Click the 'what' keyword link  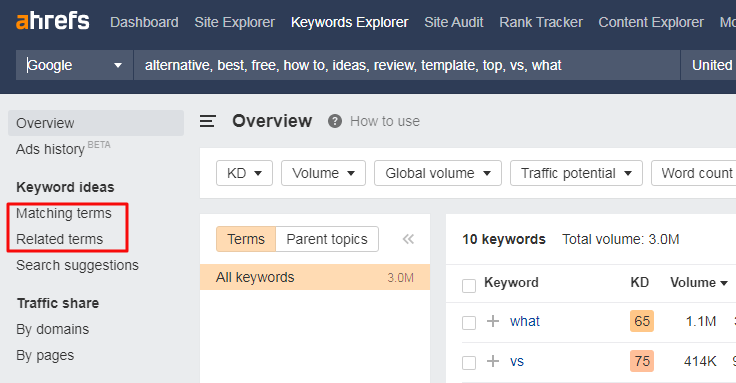click(525, 321)
